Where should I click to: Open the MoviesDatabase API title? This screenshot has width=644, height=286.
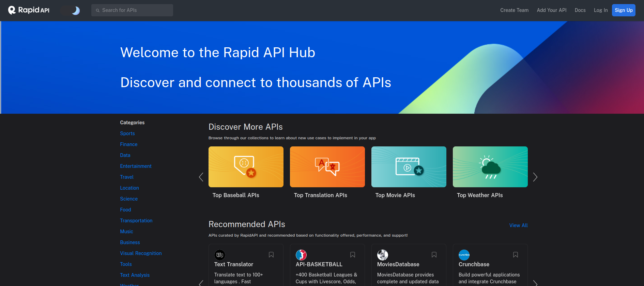(x=398, y=264)
